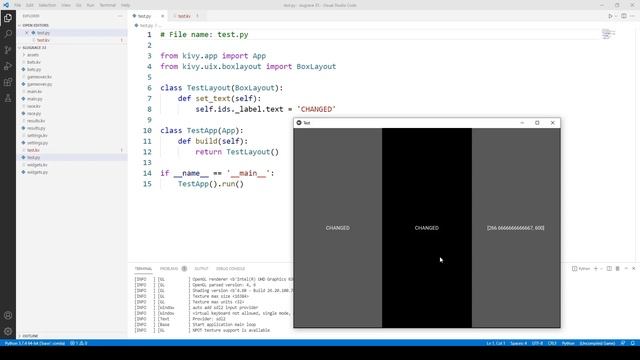This screenshot has height=360, width=640.
Task: Open gameover.kv in the file tree
Action: [x=39, y=77]
